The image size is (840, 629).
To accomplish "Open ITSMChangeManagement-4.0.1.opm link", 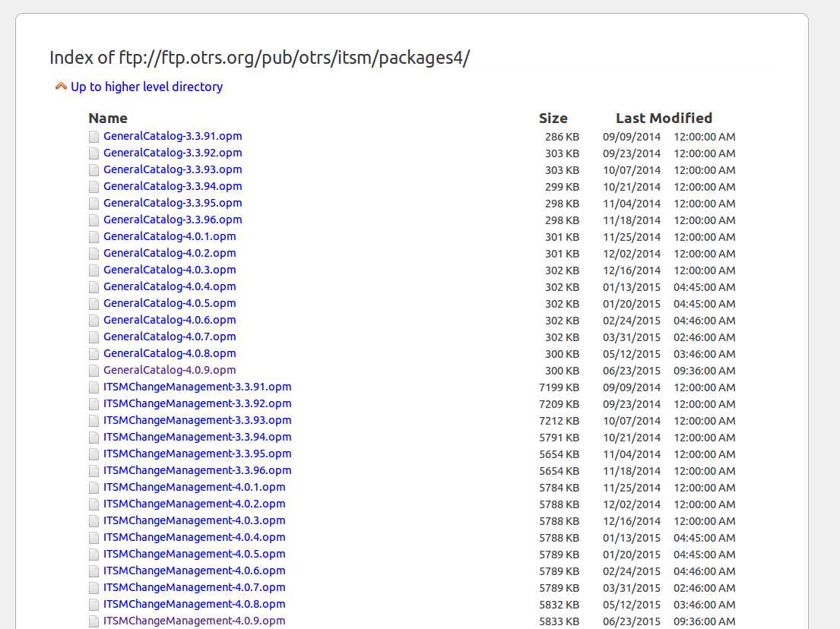I will coord(195,487).
